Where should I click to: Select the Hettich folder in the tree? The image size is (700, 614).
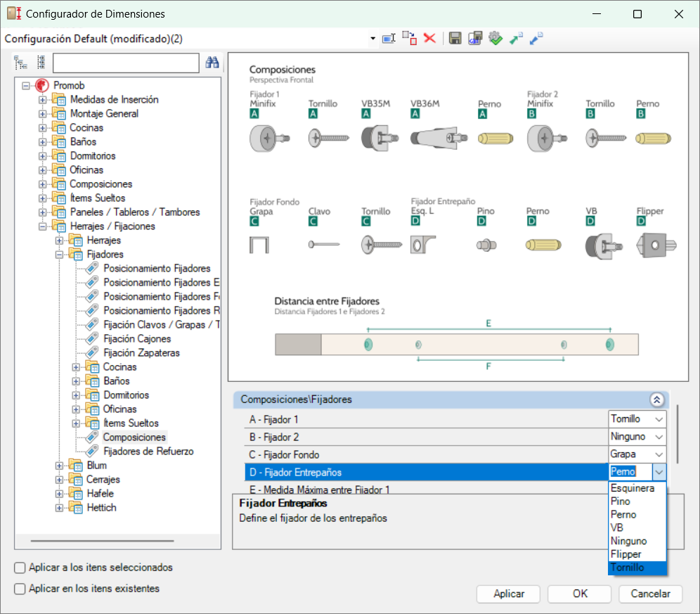pyautogui.click(x=101, y=508)
